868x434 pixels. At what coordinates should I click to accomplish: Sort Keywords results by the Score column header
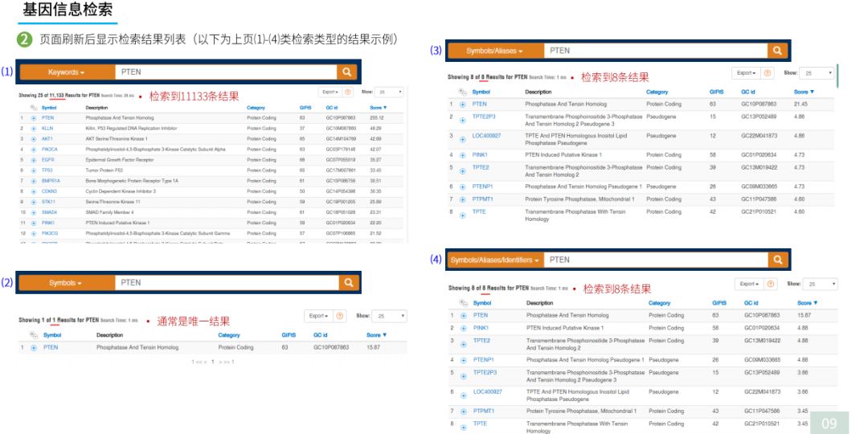(377, 108)
